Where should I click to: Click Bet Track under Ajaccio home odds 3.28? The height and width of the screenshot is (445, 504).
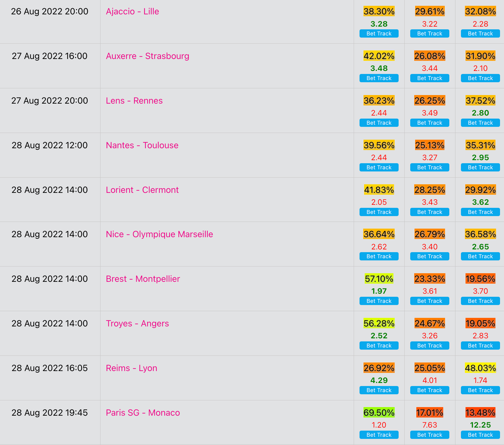pyautogui.click(x=379, y=34)
